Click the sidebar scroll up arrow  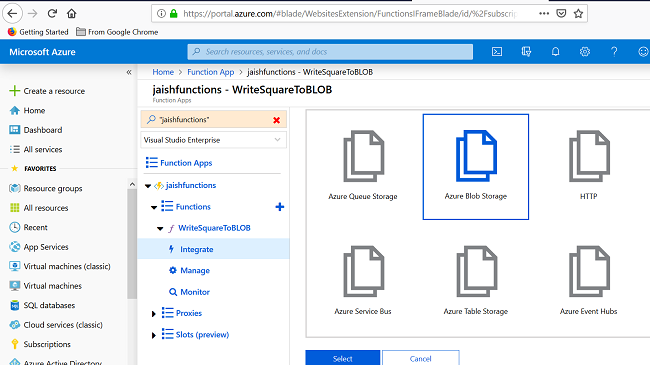pos(132,184)
